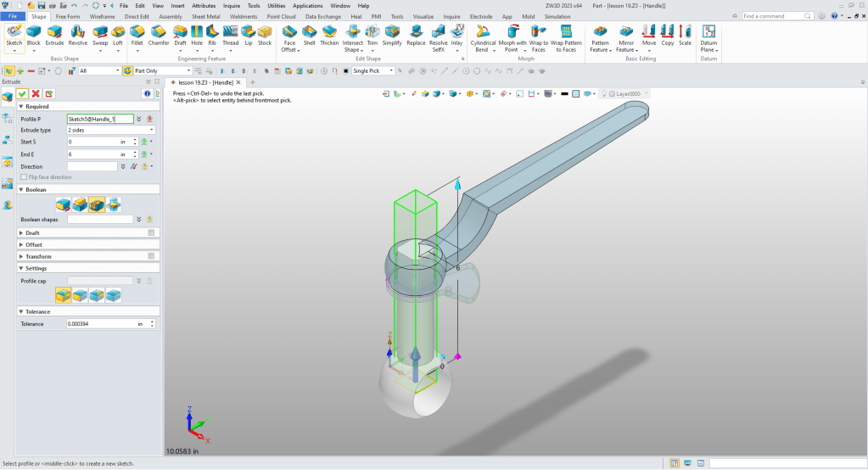Screen dimensions: 868x470
Task: Toggle the Draft section checkbox
Action: [x=151, y=232]
